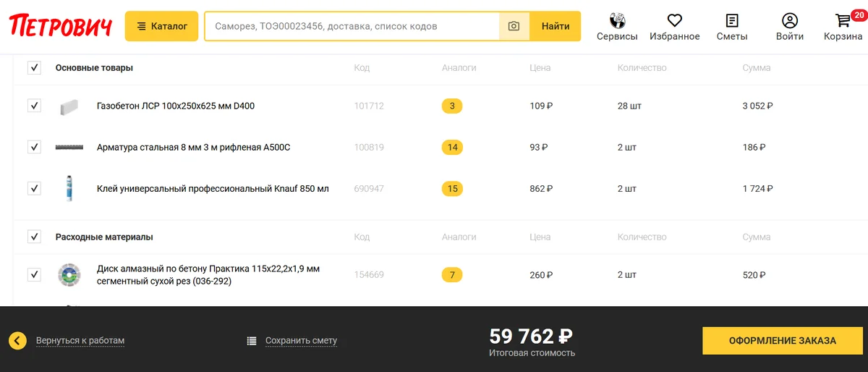Click the Петрович logo

tap(61, 26)
